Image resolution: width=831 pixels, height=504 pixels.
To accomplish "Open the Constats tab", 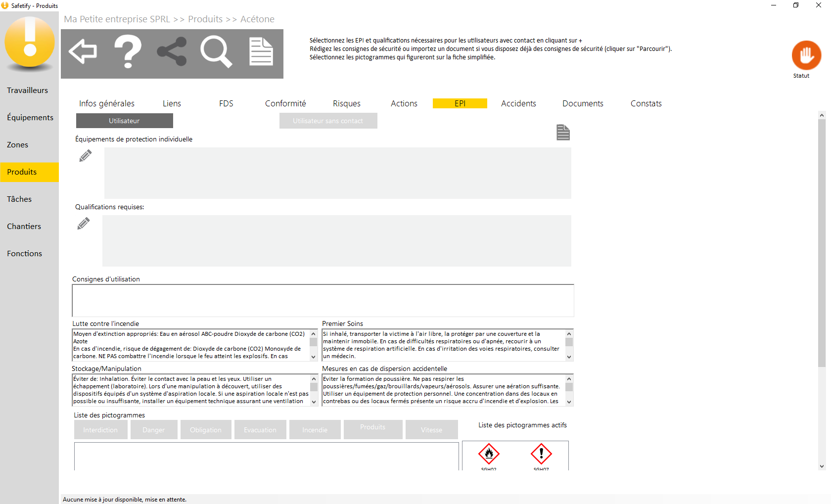I will click(x=646, y=103).
